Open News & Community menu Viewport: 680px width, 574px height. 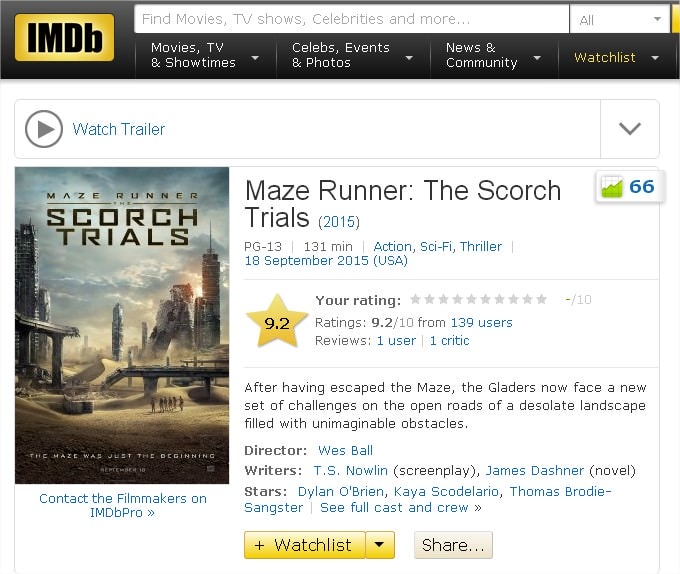click(494, 55)
